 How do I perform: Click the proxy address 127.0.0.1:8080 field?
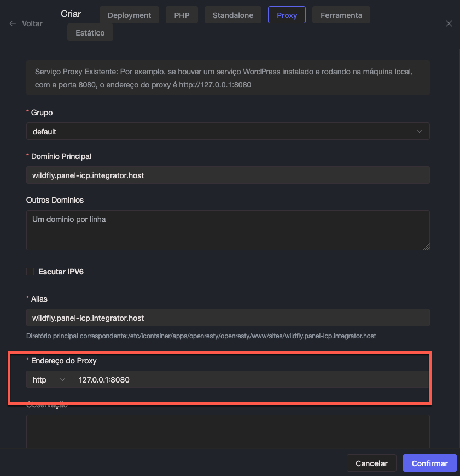coord(251,380)
